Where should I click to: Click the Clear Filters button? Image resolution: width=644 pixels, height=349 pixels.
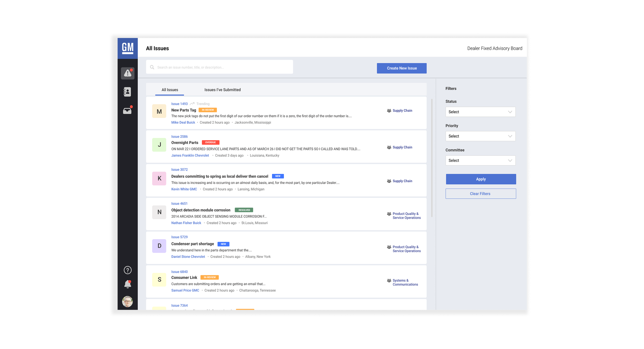click(x=481, y=194)
